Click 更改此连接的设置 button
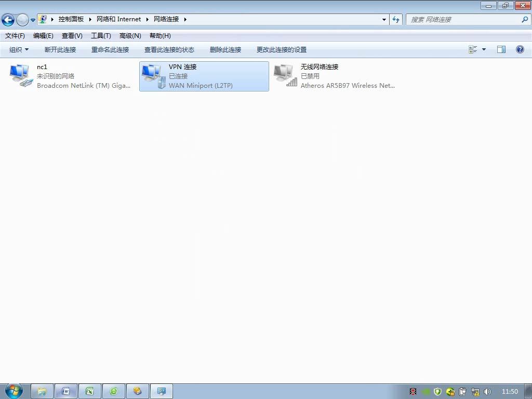The width and height of the screenshot is (532, 399). pos(282,50)
